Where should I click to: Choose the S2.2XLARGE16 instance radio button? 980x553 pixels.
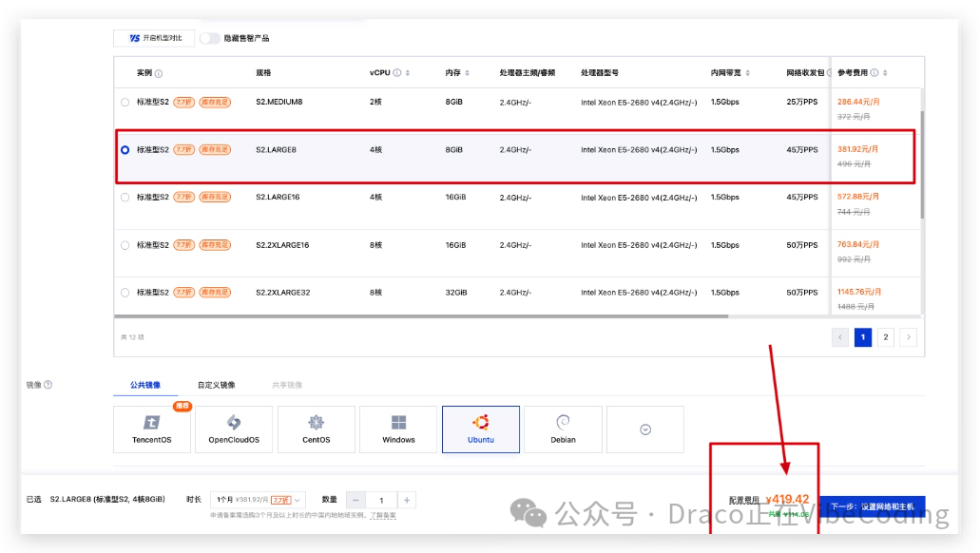[x=125, y=245]
